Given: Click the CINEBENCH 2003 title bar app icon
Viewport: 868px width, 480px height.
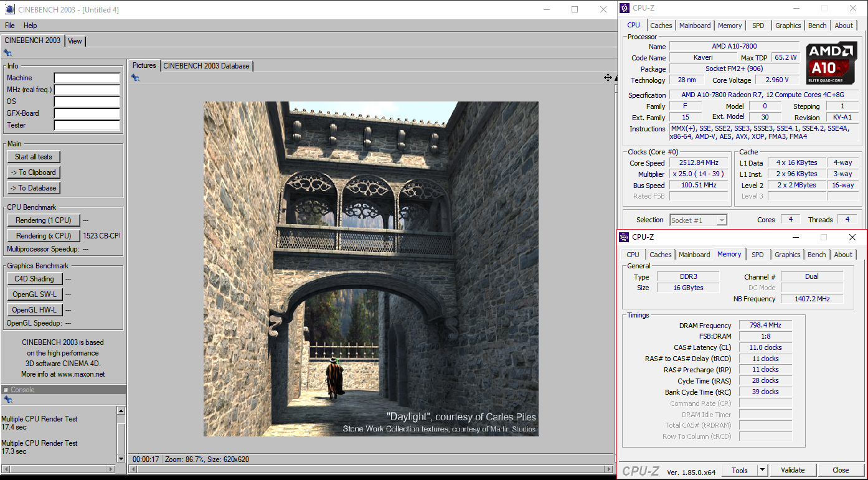Looking at the screenshot, I should (x=9, y=9).
